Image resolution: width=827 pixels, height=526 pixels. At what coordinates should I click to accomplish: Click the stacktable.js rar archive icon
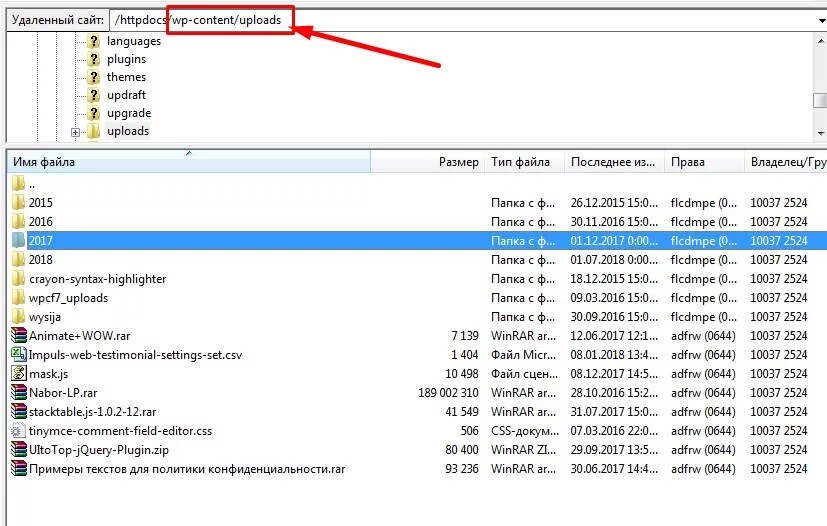[x=19, y=412]
